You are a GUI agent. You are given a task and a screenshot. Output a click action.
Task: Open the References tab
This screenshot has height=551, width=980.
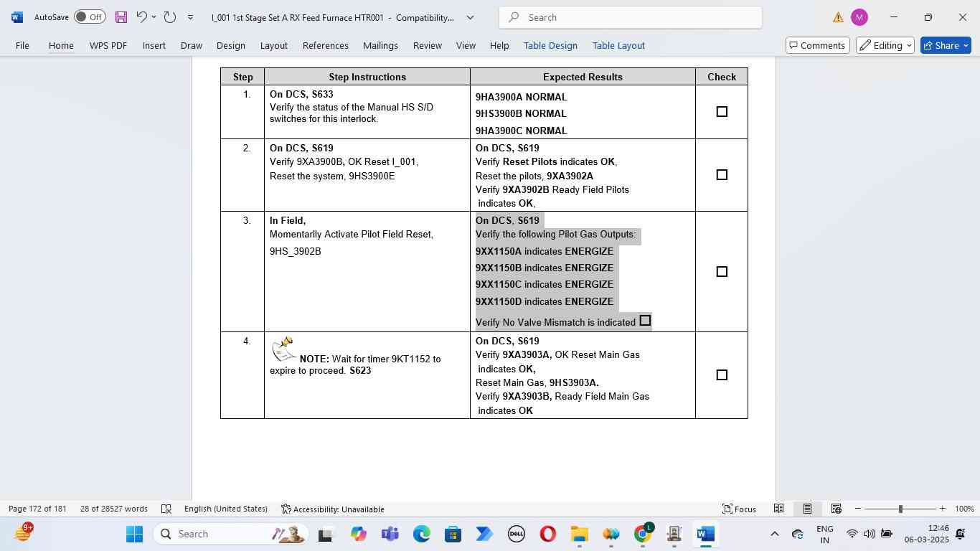tap(326, 45)
